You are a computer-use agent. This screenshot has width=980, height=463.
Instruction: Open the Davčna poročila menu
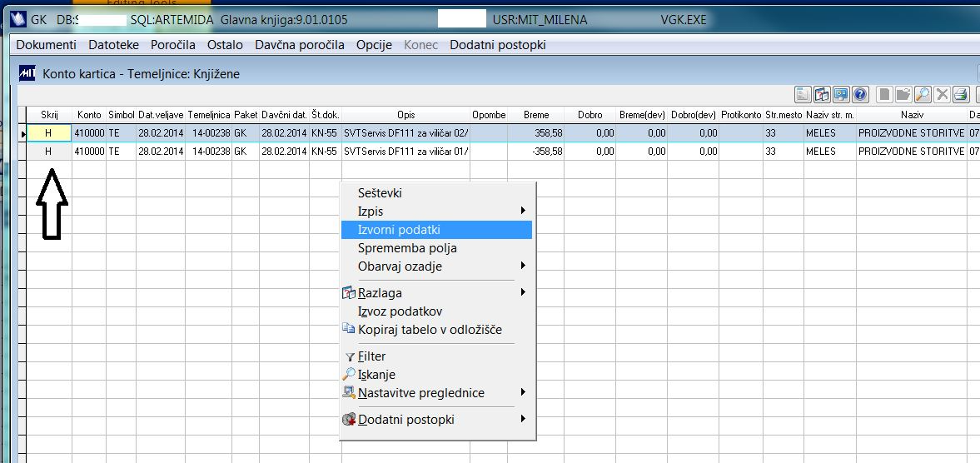click(x=300, y=45)
